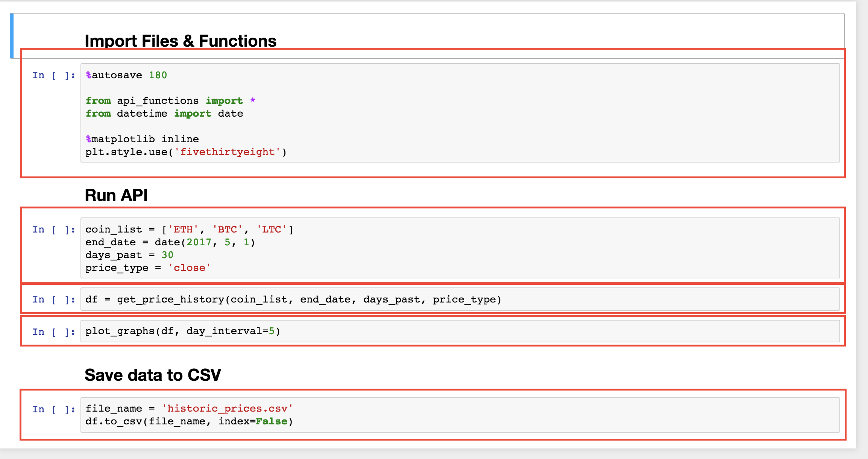Focus the get_price_history code cell
The height and width of the screenshot is (459, 868).
pos(460,299)
